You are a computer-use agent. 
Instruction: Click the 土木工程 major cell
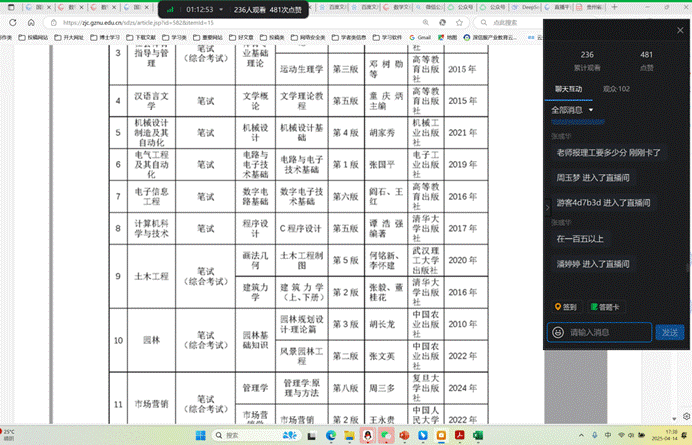pyautogui.click(x=151, y=276)
